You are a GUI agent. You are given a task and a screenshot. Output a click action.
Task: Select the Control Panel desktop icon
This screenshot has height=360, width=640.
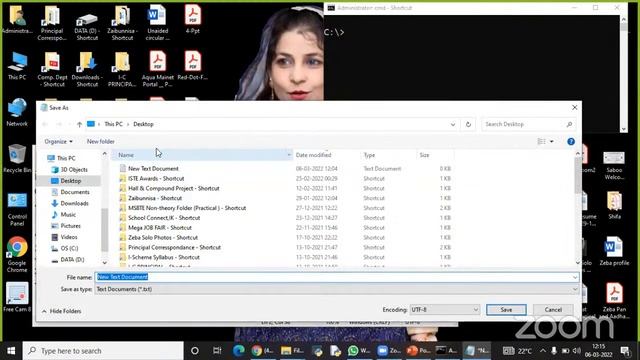17,209
